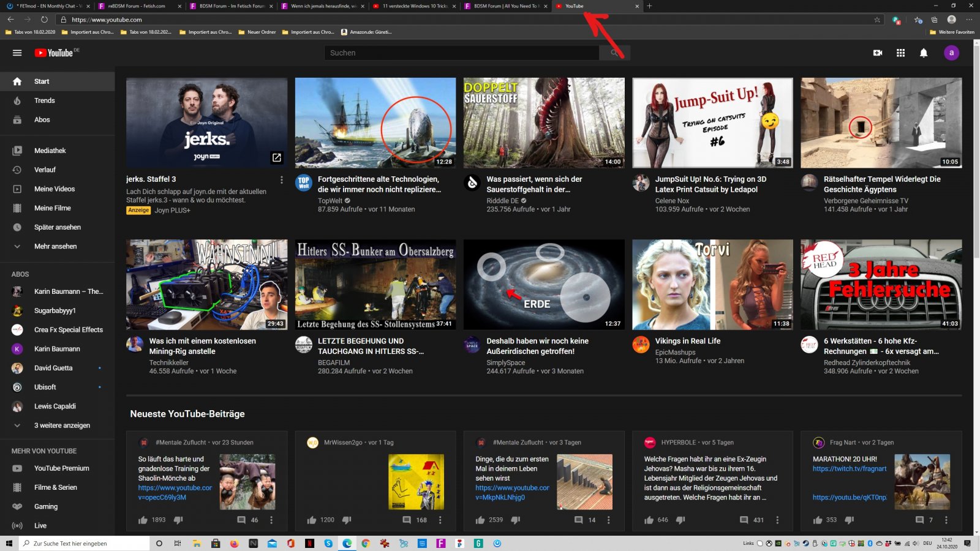Expand Mehr ansehen in sidebar
The image size is (980, 551).
(x=55, y=246)
